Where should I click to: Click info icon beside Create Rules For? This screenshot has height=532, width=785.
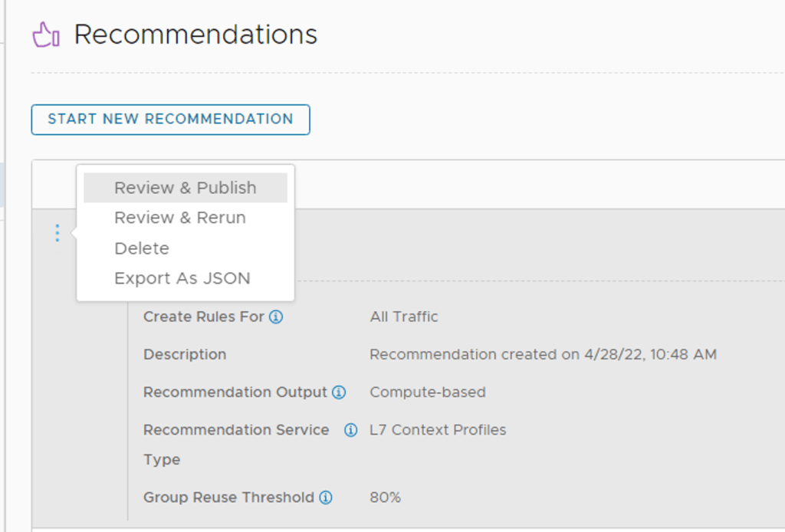click(x=276, y=317)
